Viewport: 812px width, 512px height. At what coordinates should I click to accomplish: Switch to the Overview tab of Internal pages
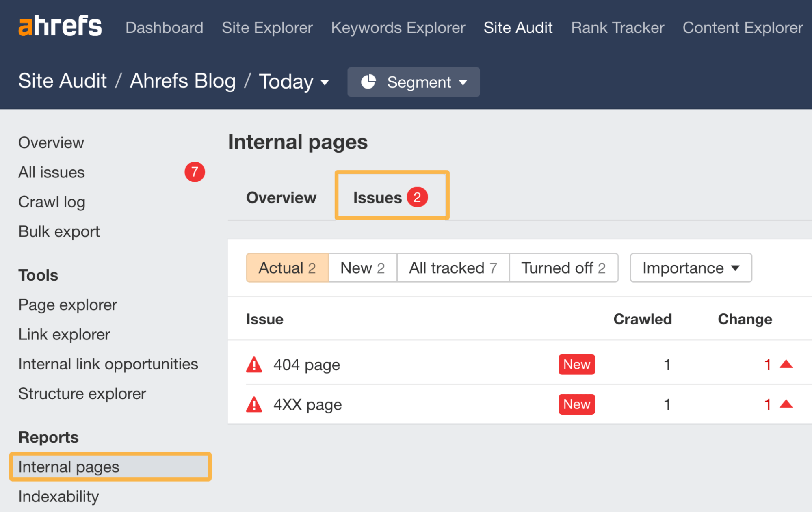[x=281, y=198]
